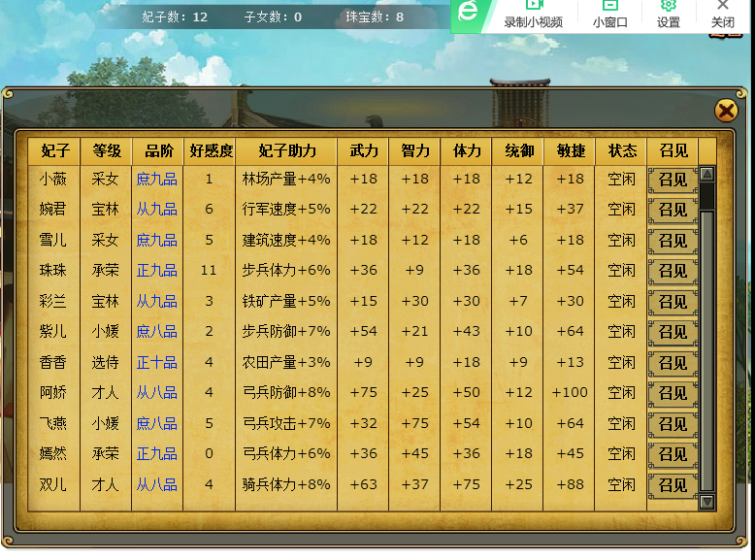Click 召见 button in 雪儿 row
The height and width of the screenshot is (560, 755).
coord(673,241)
